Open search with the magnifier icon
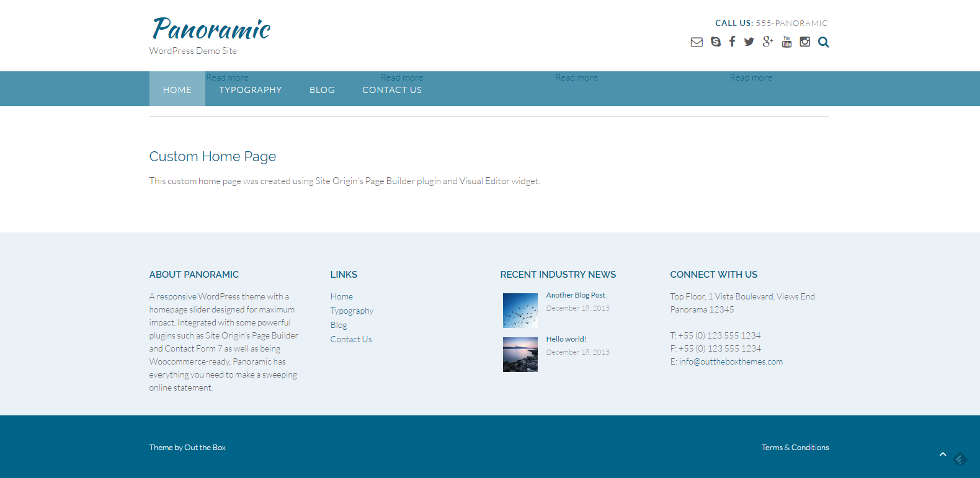Screen dimensions: 980x478 pyautogui.click(x=823, y=42)
